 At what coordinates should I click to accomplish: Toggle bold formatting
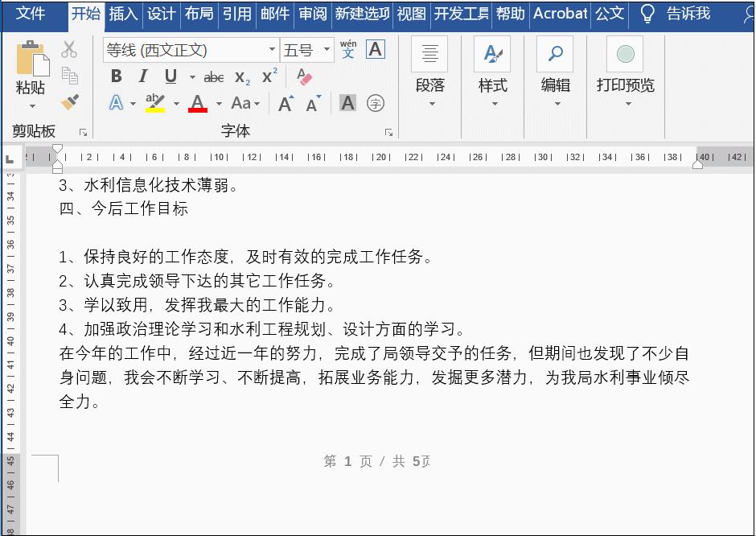coord(115,76)
